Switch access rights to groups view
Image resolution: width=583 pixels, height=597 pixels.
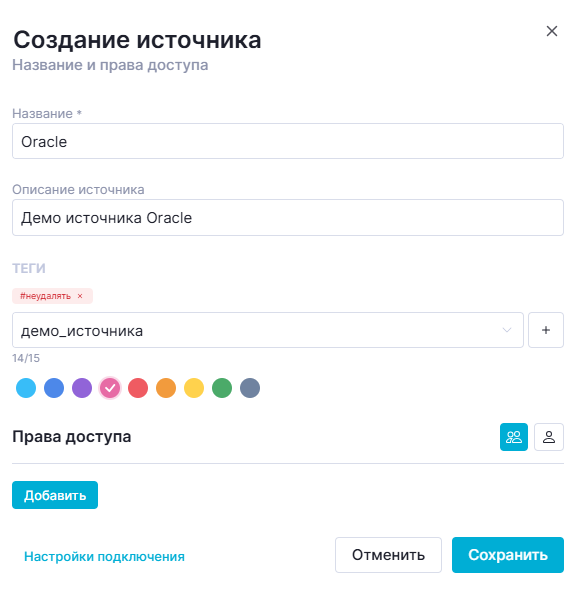pyautogui.click(x=514, y=437)
